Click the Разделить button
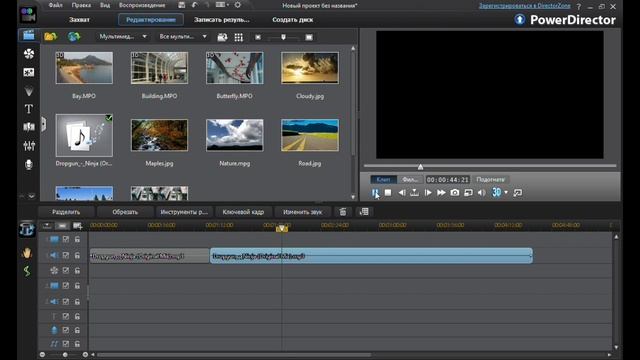Viewport: 640px width, 360px height. (x=66, y=212)
